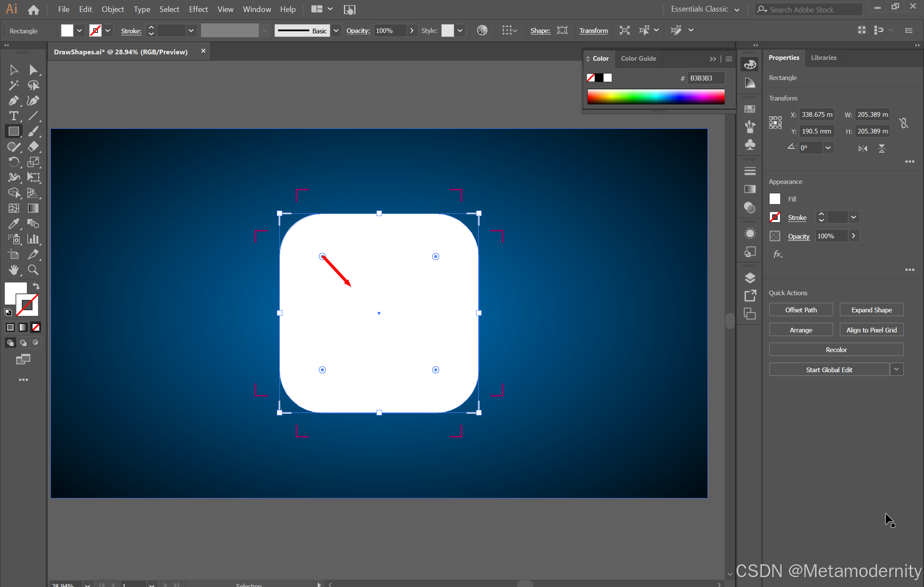Open the Layers panel icon
924x587 pixels.
point(749,278)
